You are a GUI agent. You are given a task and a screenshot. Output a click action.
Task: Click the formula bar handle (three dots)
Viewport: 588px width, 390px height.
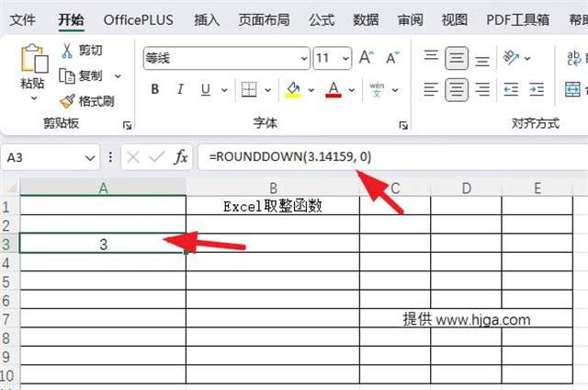110,157
